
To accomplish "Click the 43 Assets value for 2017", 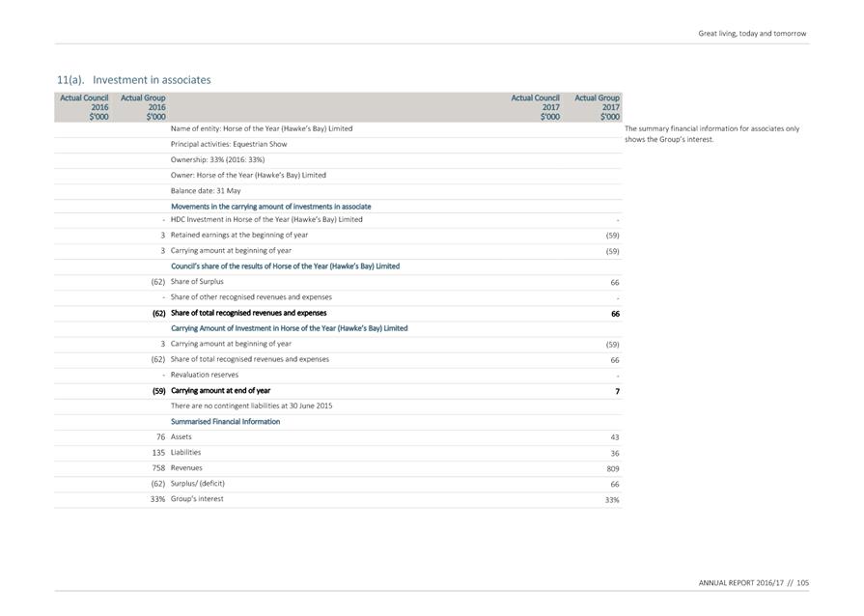I will click(x=614, y=437).
